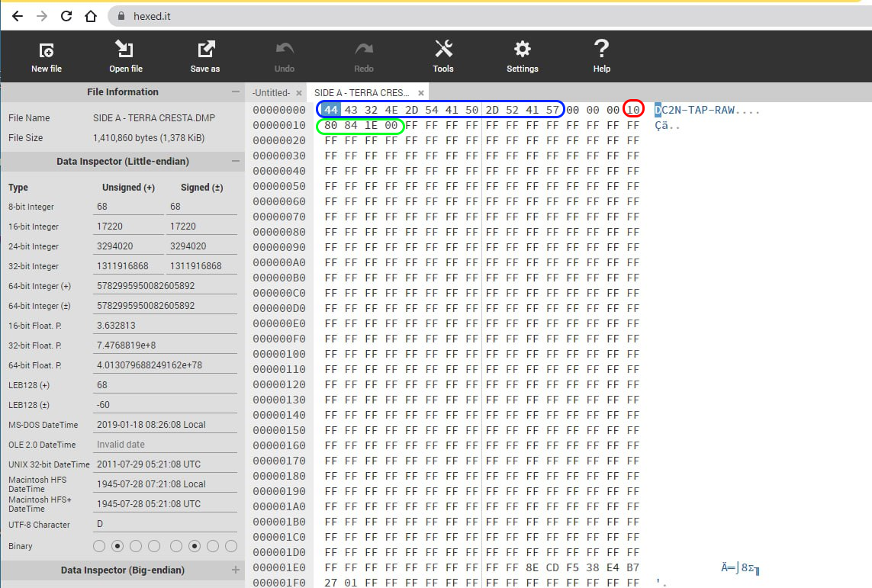Image resolution: width=872 pixels, height=588 pixels.
Task: Select hex byte B7 in row 000001E0
Action: point(633,568)
